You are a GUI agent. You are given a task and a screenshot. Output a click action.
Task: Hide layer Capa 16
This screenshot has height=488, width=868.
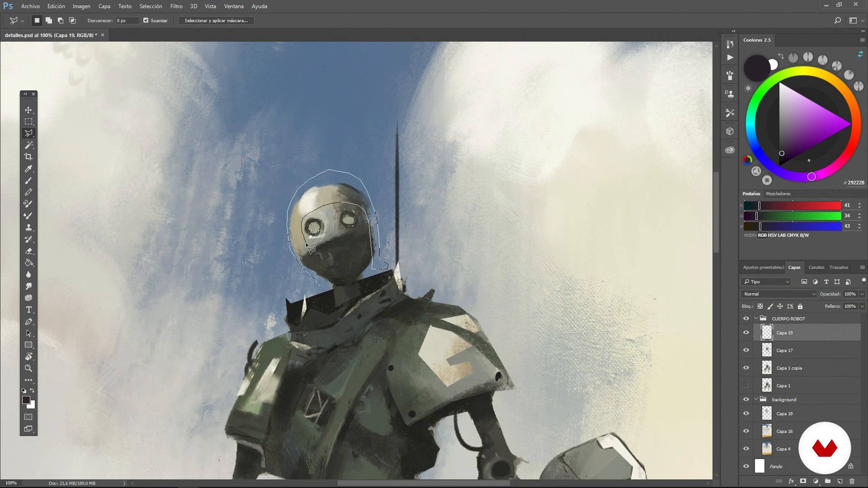tap(746, 431)
